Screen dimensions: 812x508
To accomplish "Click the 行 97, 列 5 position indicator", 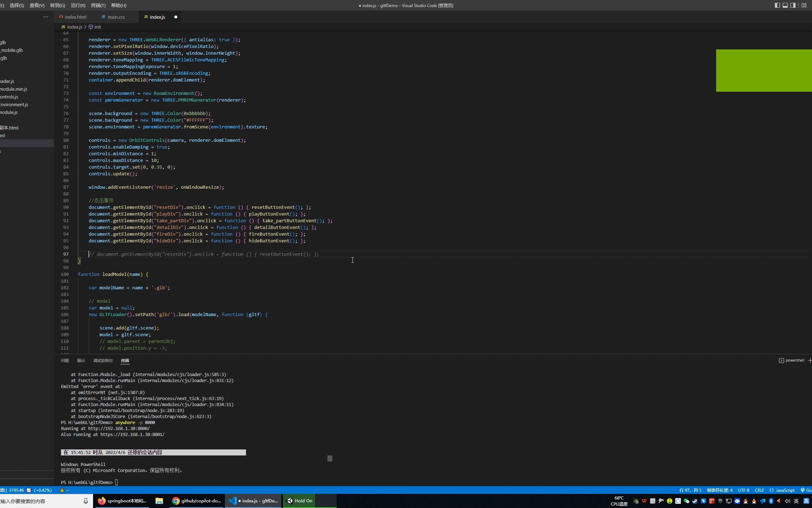I will [x=690, y=490].
